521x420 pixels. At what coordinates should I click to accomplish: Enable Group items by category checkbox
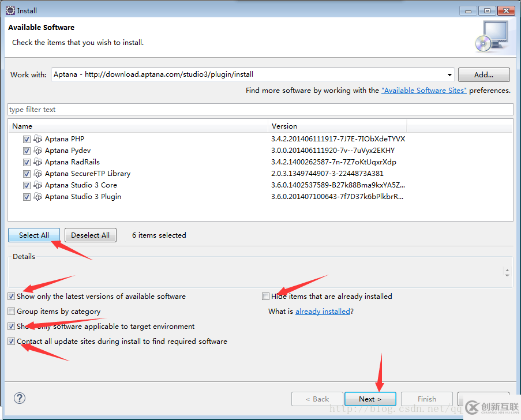pyautogui.click(x=12, y=312)
